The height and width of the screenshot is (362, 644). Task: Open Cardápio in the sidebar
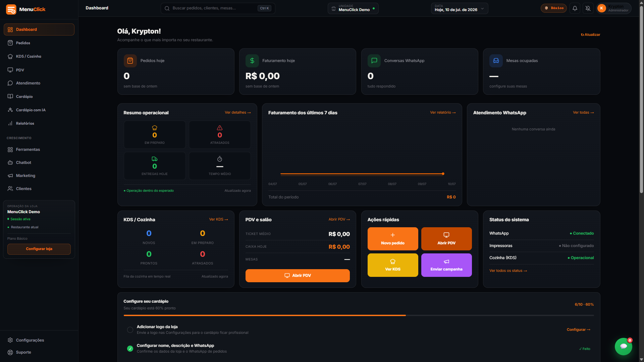[39, 97]
